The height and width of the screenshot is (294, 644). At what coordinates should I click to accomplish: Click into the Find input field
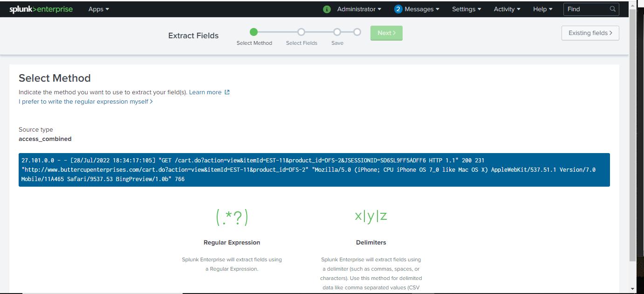[586, 9]
